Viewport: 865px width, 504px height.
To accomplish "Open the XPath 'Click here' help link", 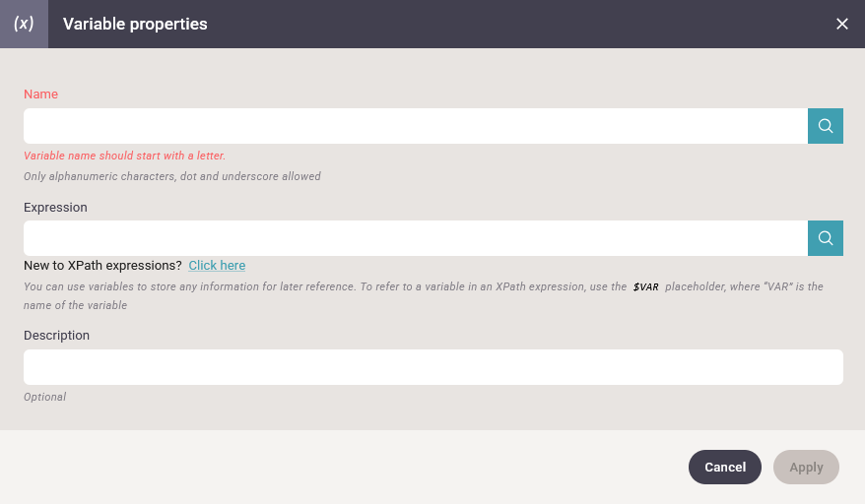I will (x=217, y=265).
